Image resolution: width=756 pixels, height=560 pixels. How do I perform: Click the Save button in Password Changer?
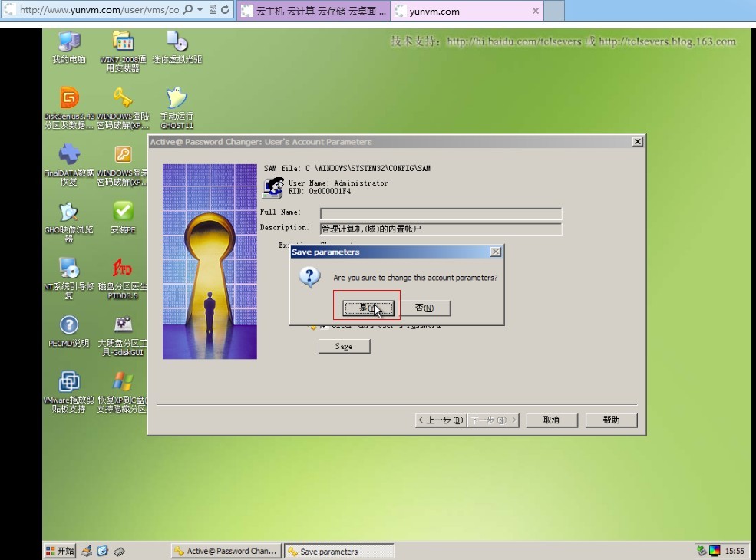345,347
